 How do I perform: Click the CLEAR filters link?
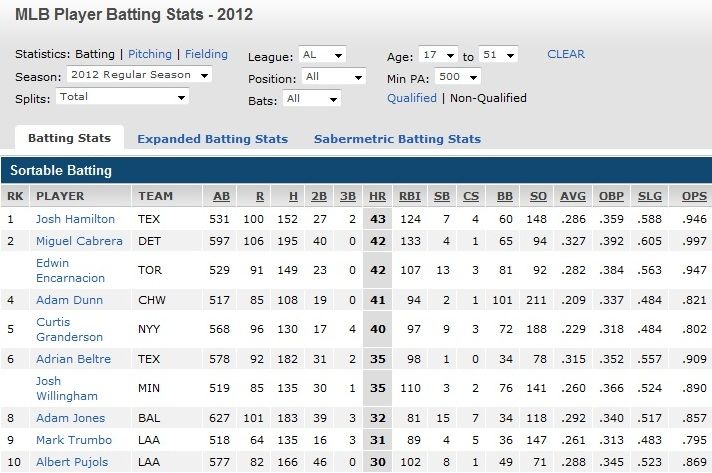pyautogui.click(x=566, y=54)
